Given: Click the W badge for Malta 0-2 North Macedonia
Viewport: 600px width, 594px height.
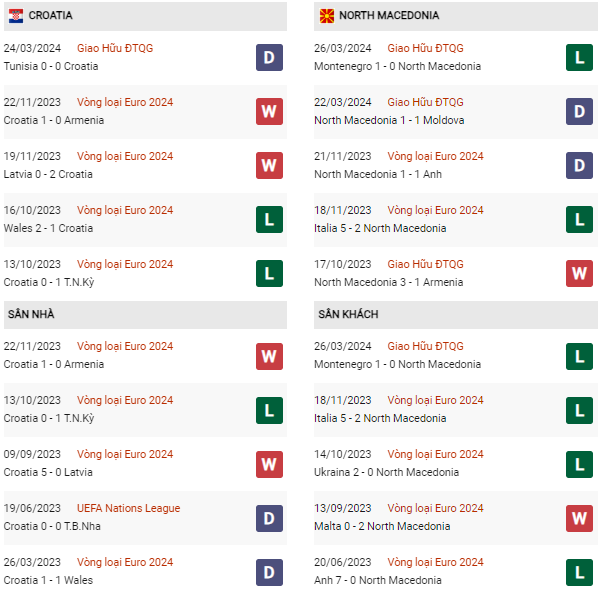Looking at the screenshot, I should [x=579, y=517].
